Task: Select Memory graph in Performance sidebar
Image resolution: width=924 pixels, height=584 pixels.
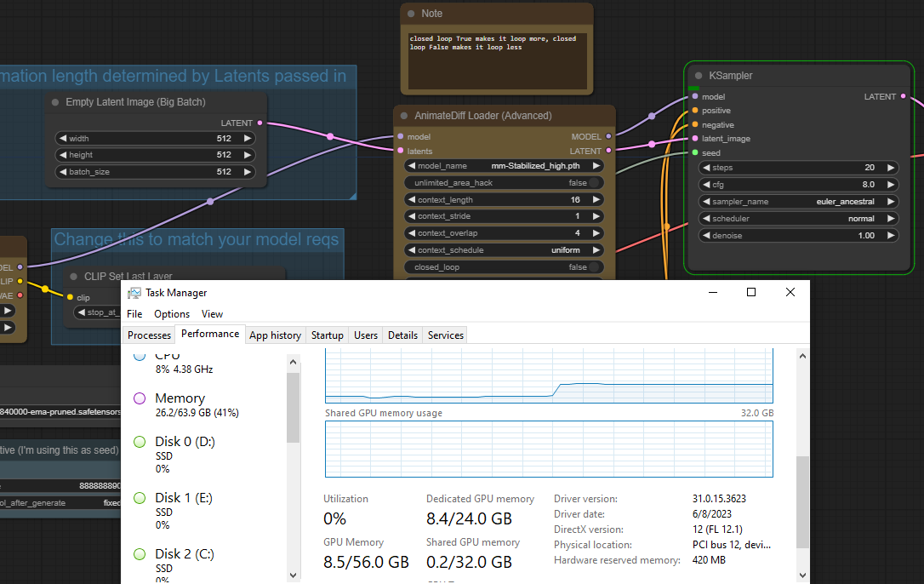Action: [x=180, y=404]
